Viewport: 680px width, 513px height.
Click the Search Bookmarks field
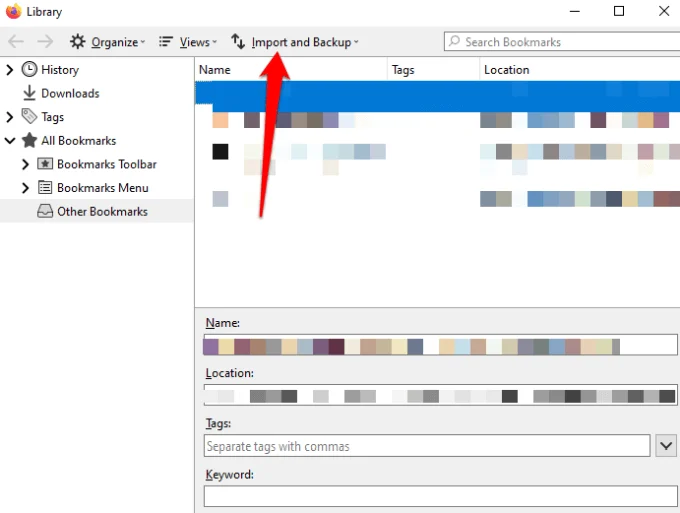click(x=562, y=42)
